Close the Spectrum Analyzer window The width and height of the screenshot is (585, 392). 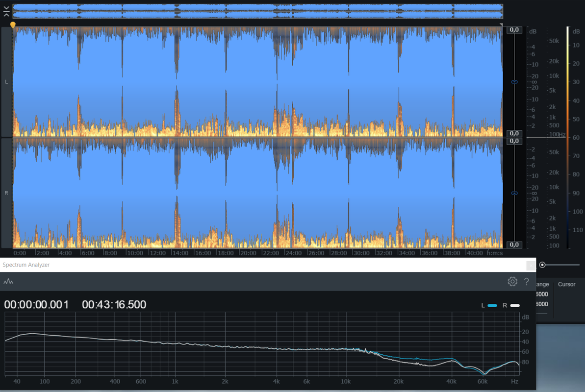pyautogui.click(x=531, y=265)
